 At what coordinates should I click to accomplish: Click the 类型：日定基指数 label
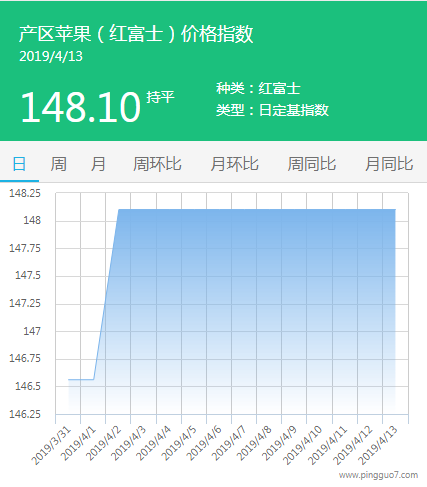pos(272,110)
